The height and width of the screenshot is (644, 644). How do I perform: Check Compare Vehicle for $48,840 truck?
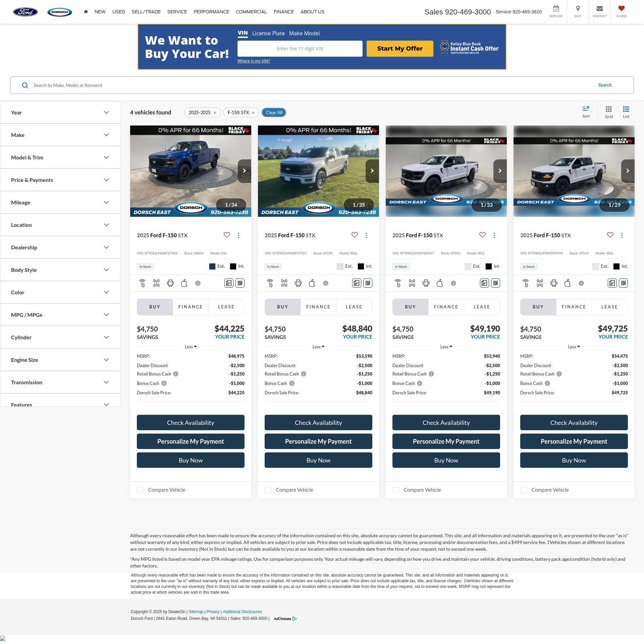click(x=268, y=490)
